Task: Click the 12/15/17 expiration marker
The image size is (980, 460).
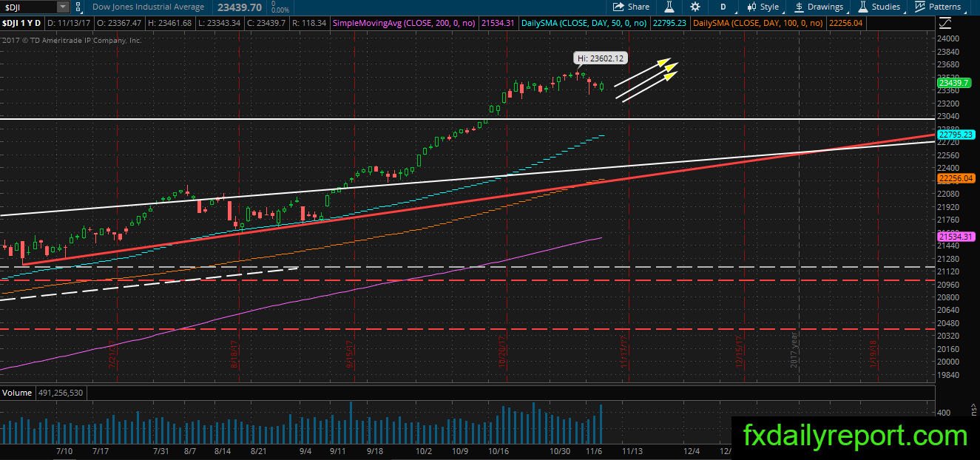Action: pyautogui.click(x=739, y=353)
